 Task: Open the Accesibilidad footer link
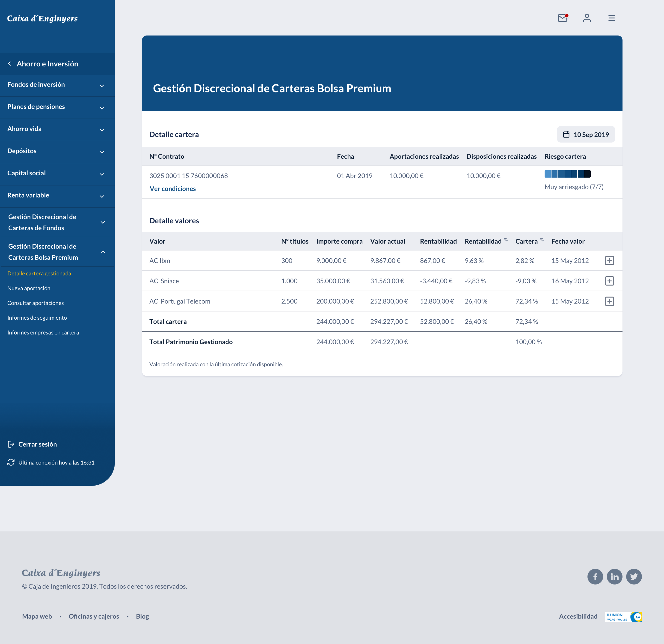tap(578, 616)
